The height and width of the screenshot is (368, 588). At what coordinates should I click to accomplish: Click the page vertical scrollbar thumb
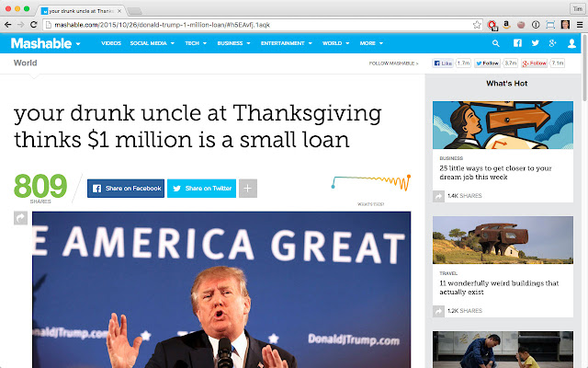pos(584,67)
